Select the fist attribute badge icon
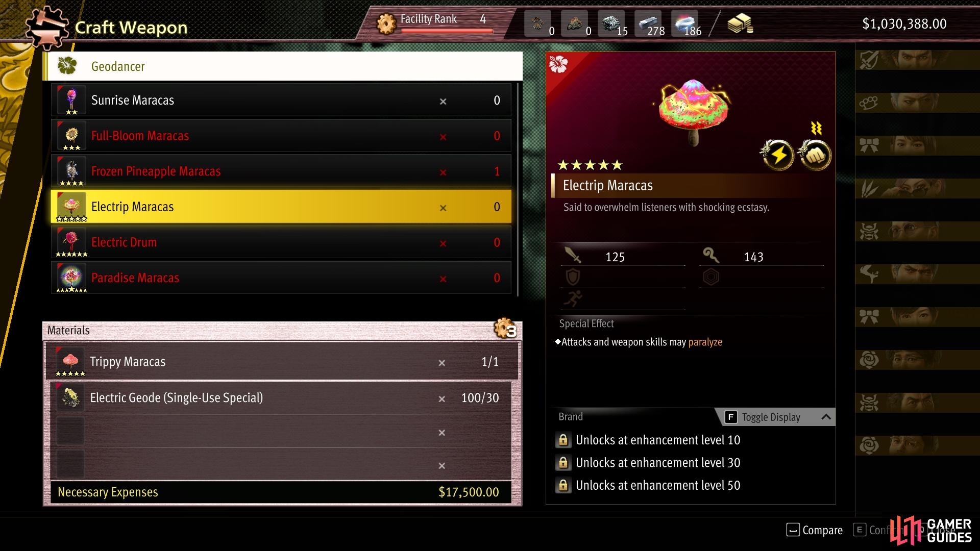Image resolution: width=980 pixels, height=551 pixels. (x=815, y=155)
